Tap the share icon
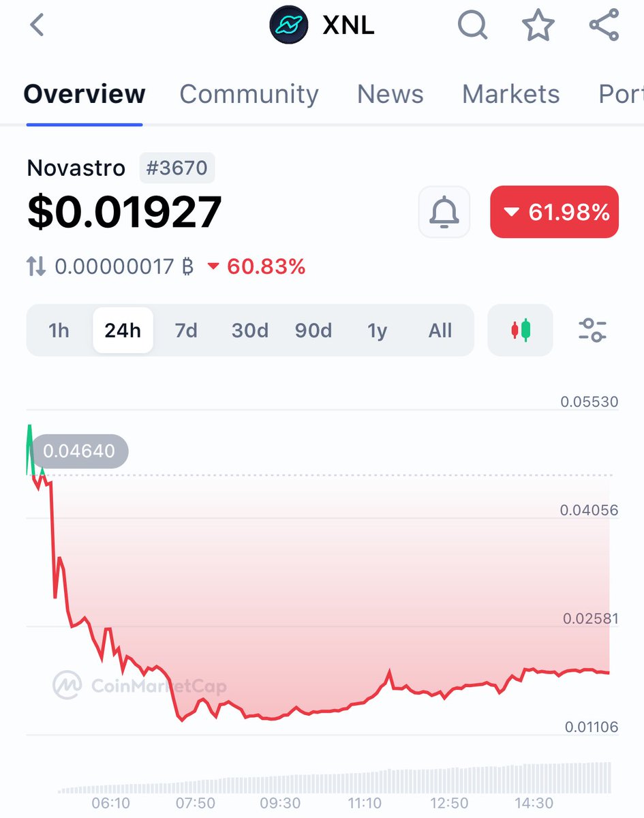The image size is (644, 818). click(x=604, y=26)
